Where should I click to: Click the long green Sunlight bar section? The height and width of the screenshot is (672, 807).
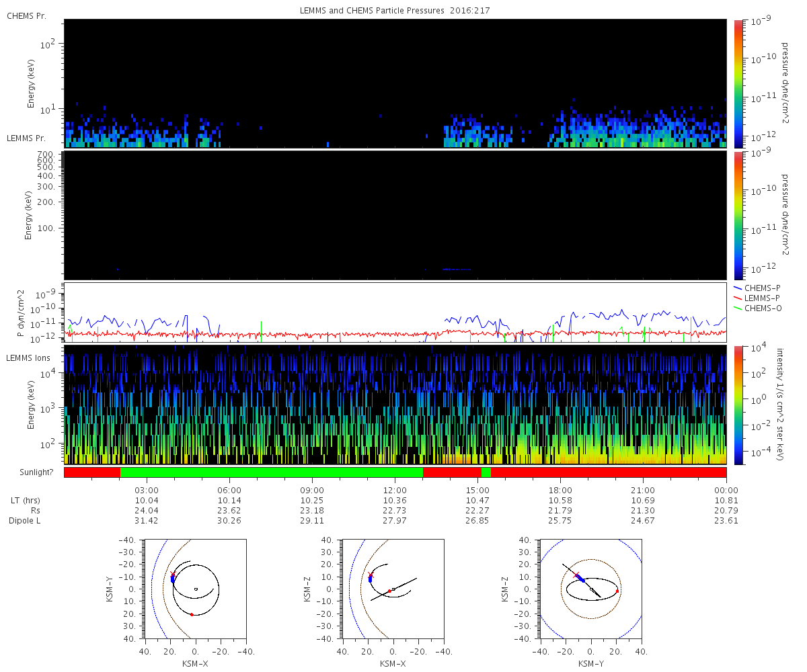(x=272, y=472)
